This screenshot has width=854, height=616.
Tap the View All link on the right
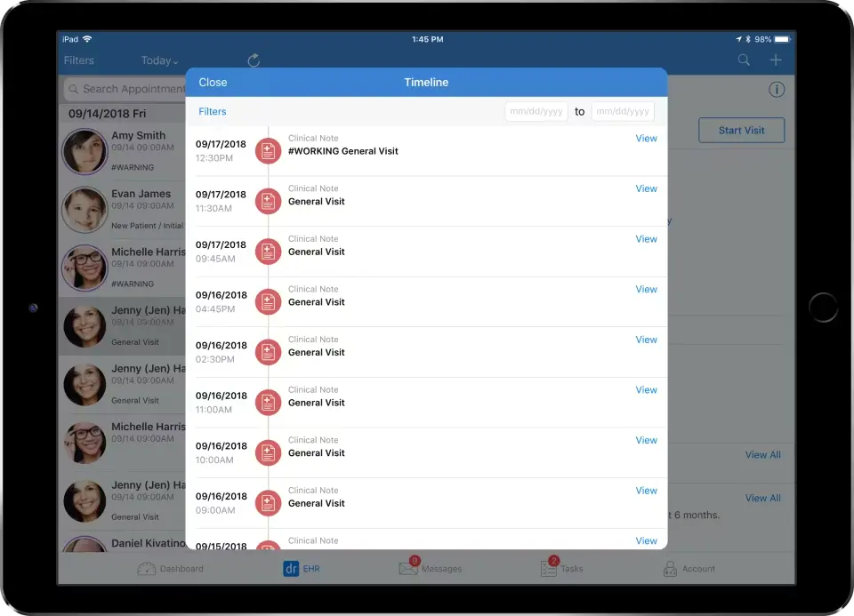click(762, 454)
